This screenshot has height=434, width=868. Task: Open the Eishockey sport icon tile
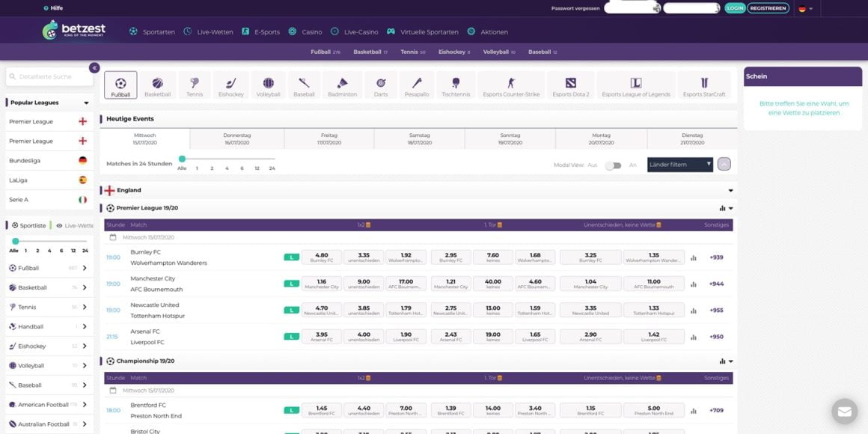(x=230, y=85)
